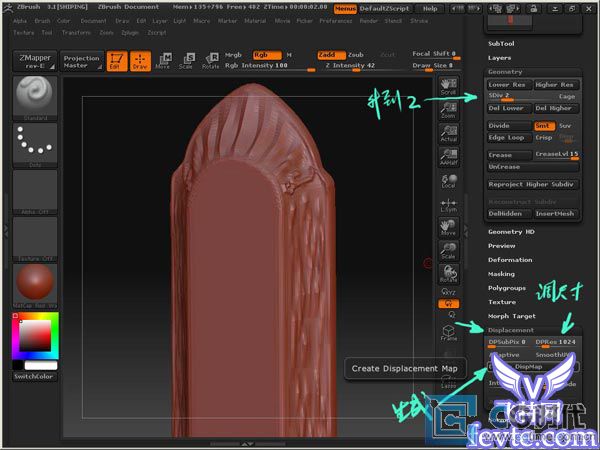This screenshot has height=450, width=600.
Task: Open the Tool menu
Action: (47, 33)
